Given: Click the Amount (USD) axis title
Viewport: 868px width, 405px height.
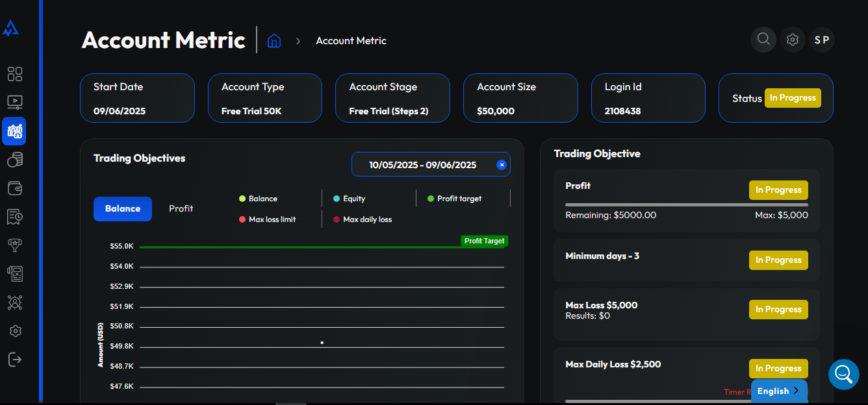Looking at the screenshot, I should (x=101, y=345).
